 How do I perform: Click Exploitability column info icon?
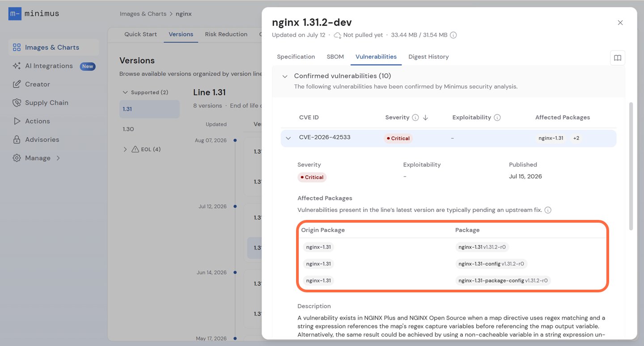[x=497, y=118]
